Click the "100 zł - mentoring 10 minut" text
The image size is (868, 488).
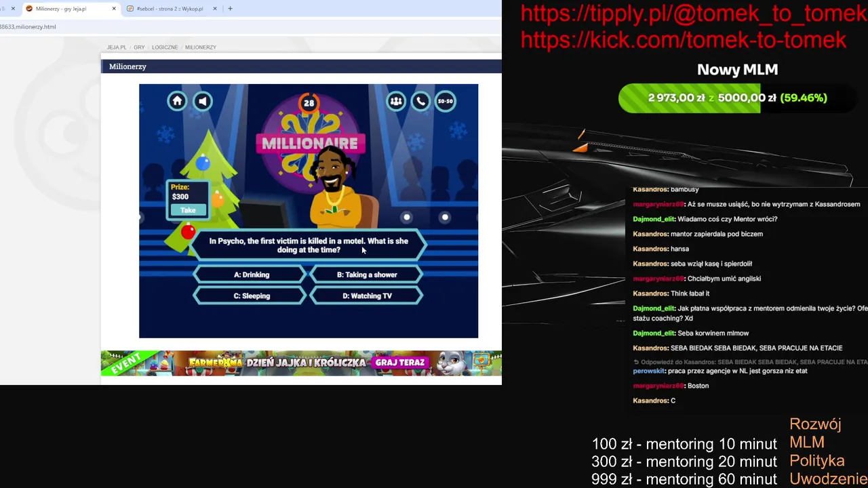[684, 444]
